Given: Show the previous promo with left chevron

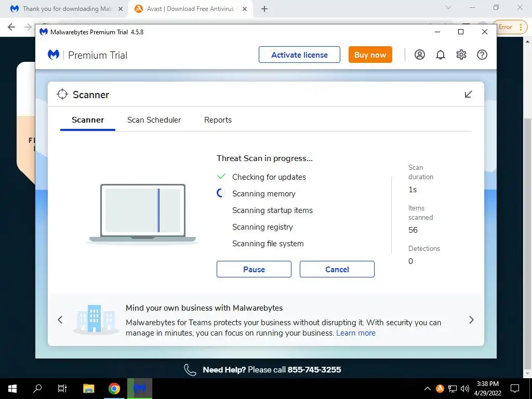Looking at the screenshot, I should pos(60,320).
